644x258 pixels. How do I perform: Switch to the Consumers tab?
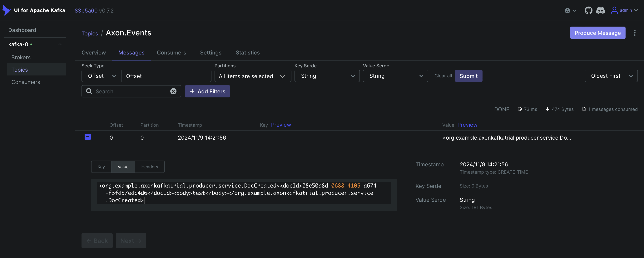171,53
